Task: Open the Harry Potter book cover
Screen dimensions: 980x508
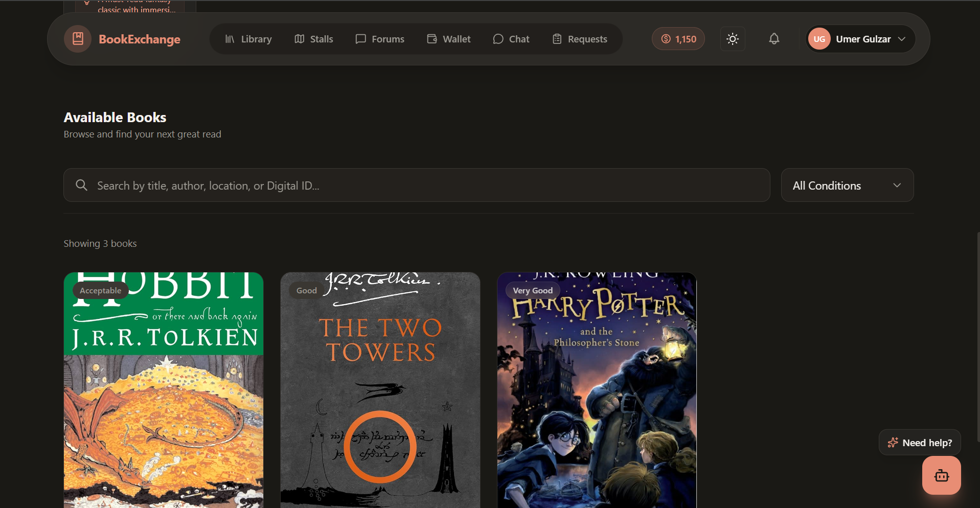Action: click(597, 390)
